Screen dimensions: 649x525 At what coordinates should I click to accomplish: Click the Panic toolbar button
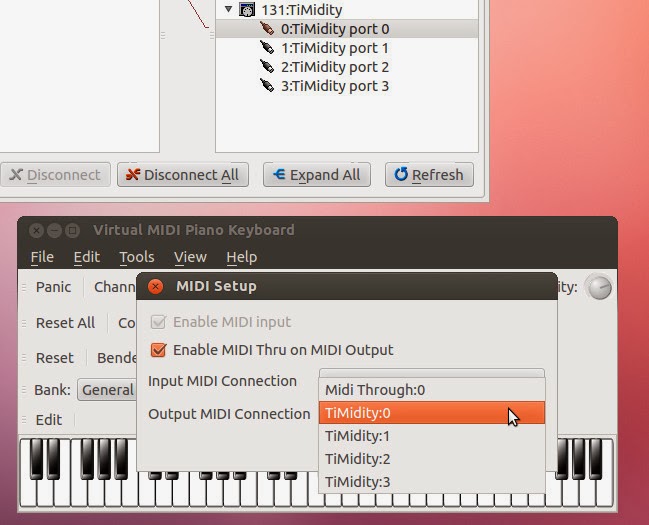point(53,287)
